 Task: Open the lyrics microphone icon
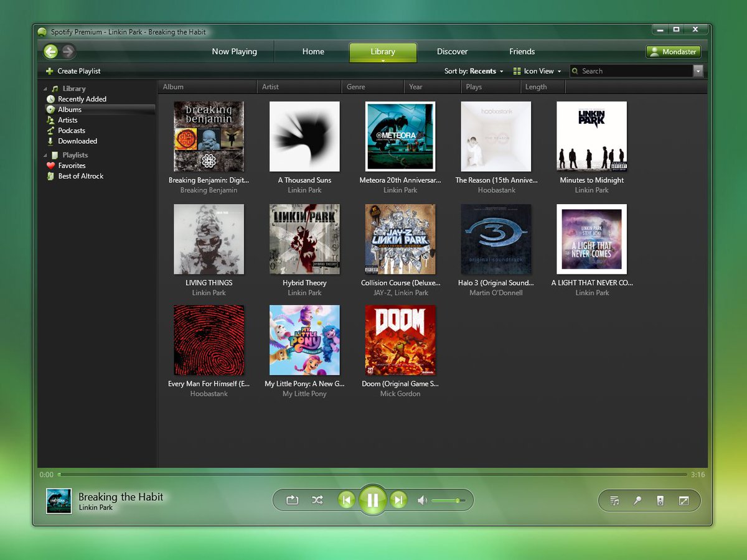(637, 500)
